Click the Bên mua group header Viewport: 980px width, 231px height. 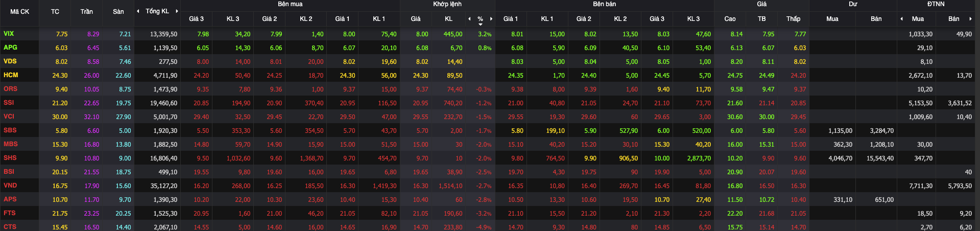click(x=290, y=4)
